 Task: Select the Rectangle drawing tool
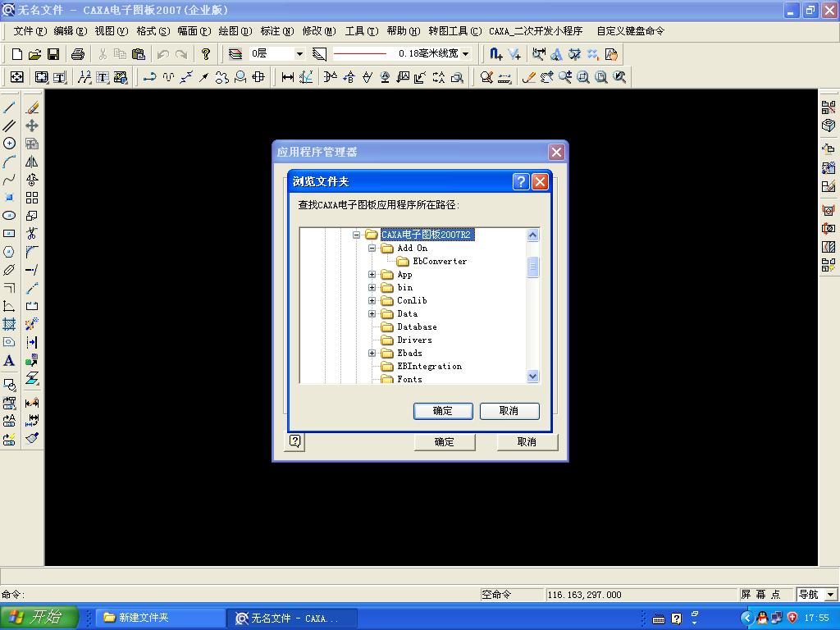pyautogui.click(x=9, y=234)
